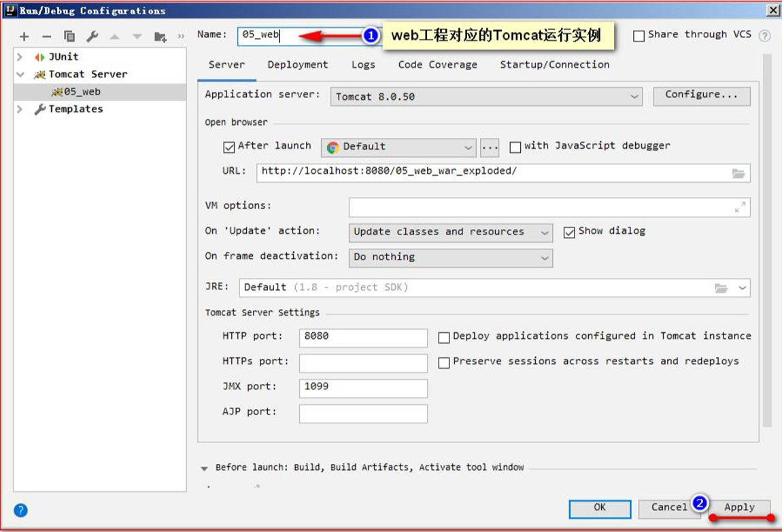Click blue help icon at bottom left
This screenshot has height=532, width=782.
(20, 510)
